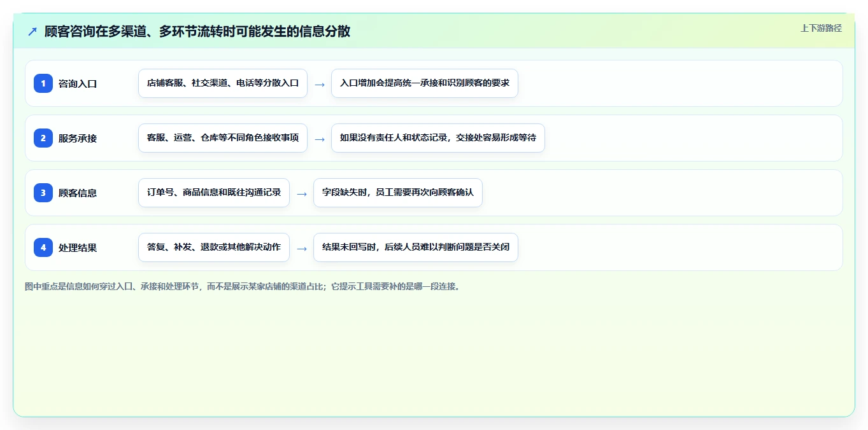Select the 顾客信息 row label
Image resolution: width=868 pixels, height=430 pixels.
(x=78, y=193)
